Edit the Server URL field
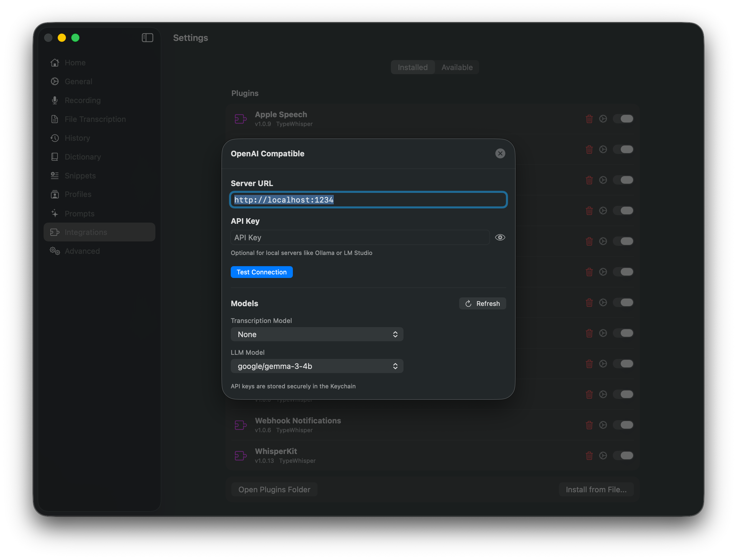The height and width of the screenshot is (560, 737). [368, 200]
